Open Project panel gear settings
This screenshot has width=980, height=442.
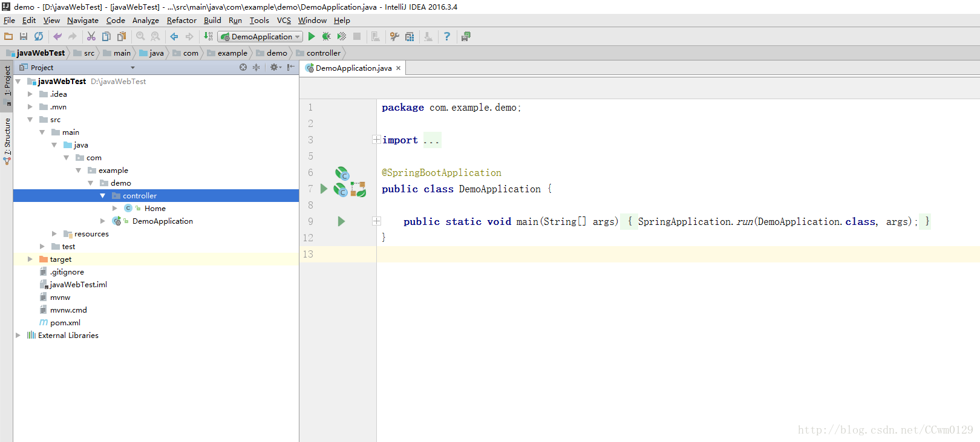(275, 67)
